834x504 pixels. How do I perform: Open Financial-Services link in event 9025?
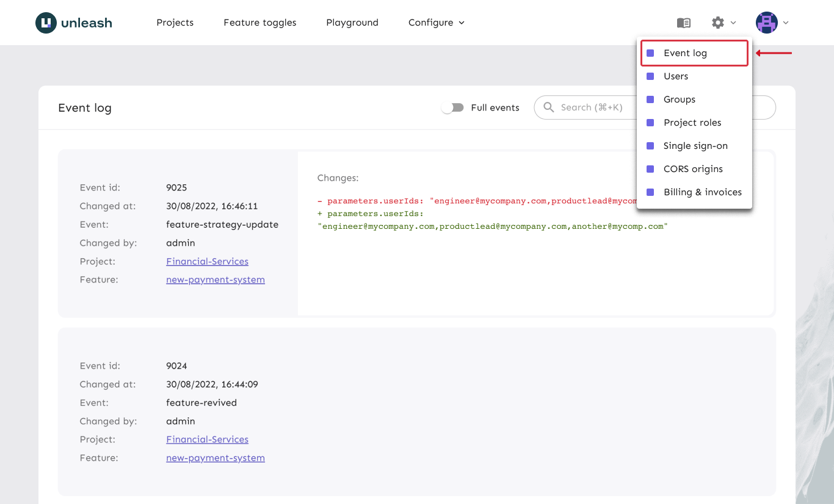[x=207, y=261]
